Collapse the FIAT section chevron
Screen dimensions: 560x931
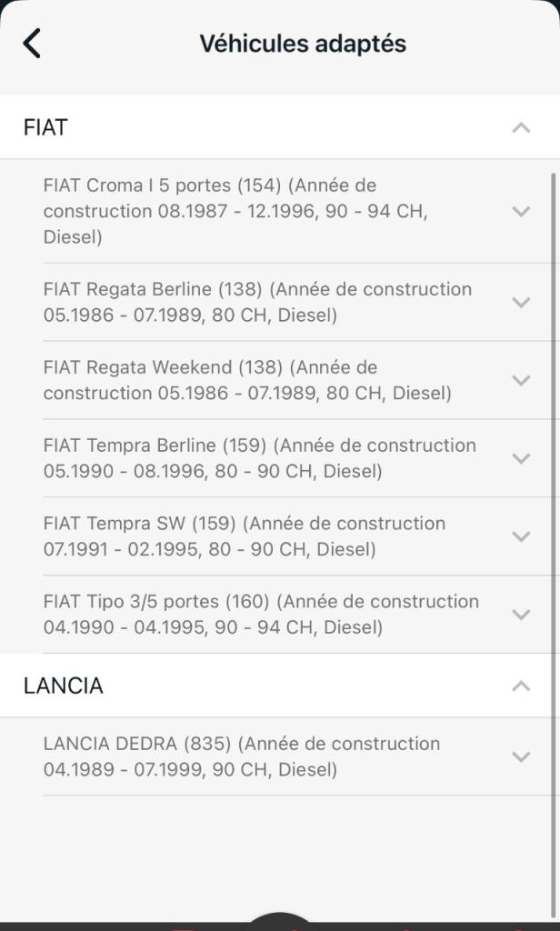[x=521, y=128]
